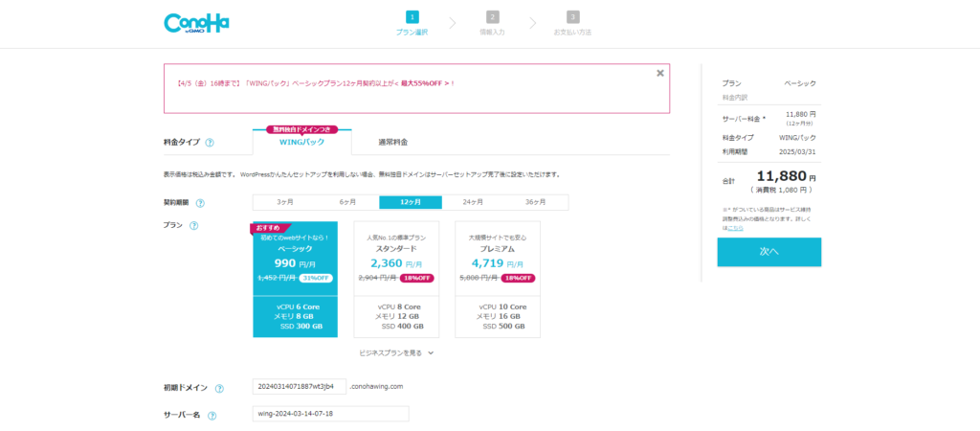The height and width of the screenshot is (431, 980).
Task: Click the 31%OFF badge on ベーシック
Action: point(316,279)
